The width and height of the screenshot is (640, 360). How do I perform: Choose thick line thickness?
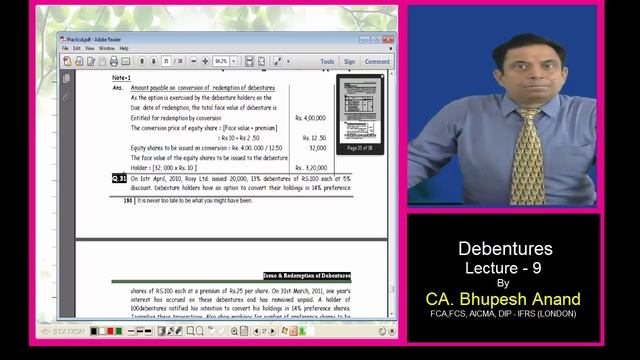point(148,331)
